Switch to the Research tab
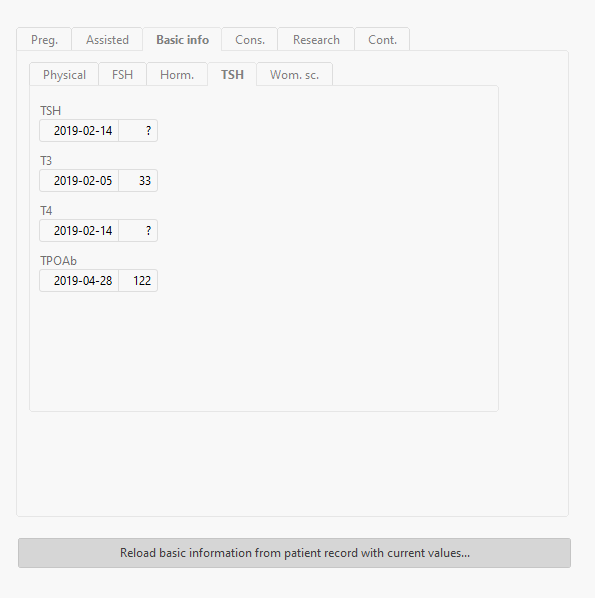 316,39
